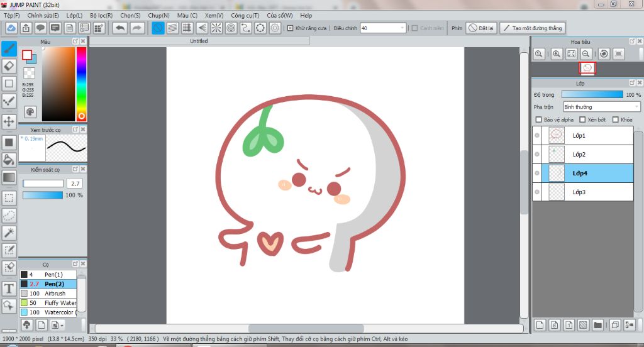Switch to the Untitled document tab

point(199,41)
